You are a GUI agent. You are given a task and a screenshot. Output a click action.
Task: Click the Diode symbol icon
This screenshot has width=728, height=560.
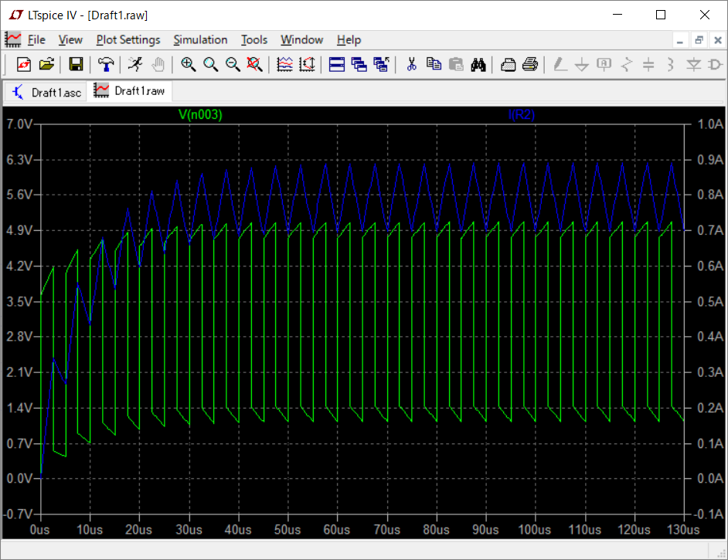(694, 64)
